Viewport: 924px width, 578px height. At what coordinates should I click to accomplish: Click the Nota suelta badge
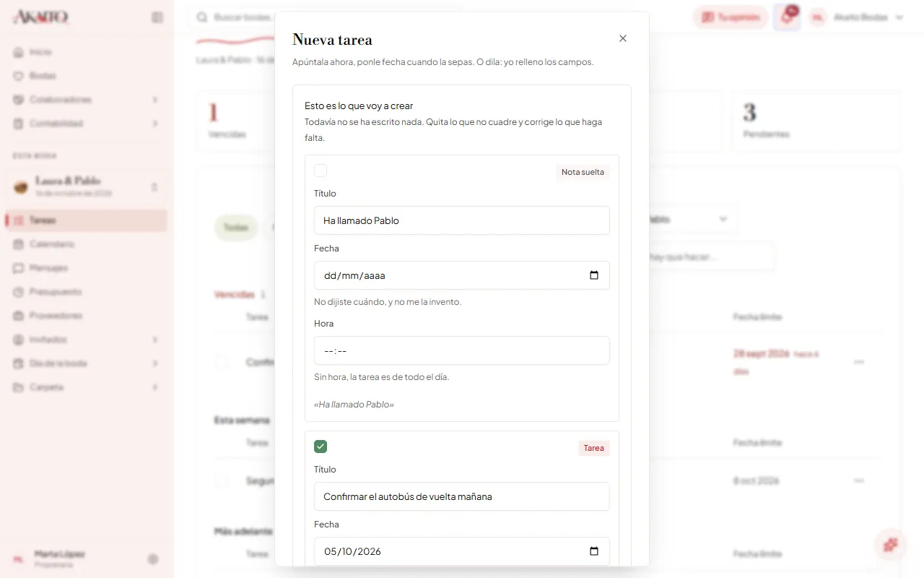[583, 172]
